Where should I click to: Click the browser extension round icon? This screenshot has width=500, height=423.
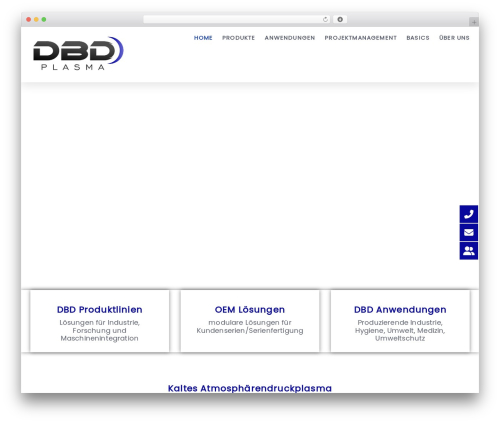coord(340,20)
